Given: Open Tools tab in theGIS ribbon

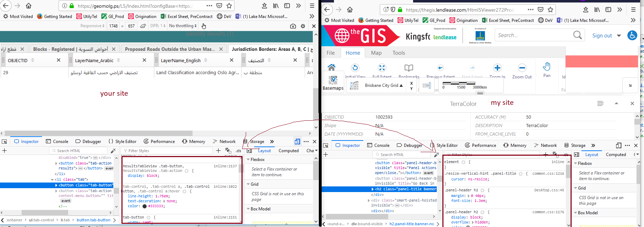Looking at the screenshot, I should (399, 53).
